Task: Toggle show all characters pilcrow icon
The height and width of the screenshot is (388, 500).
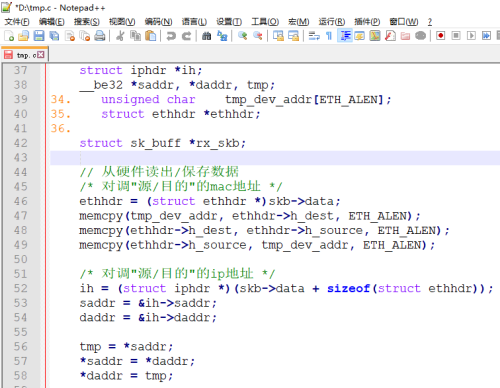Action: [329, 36]
